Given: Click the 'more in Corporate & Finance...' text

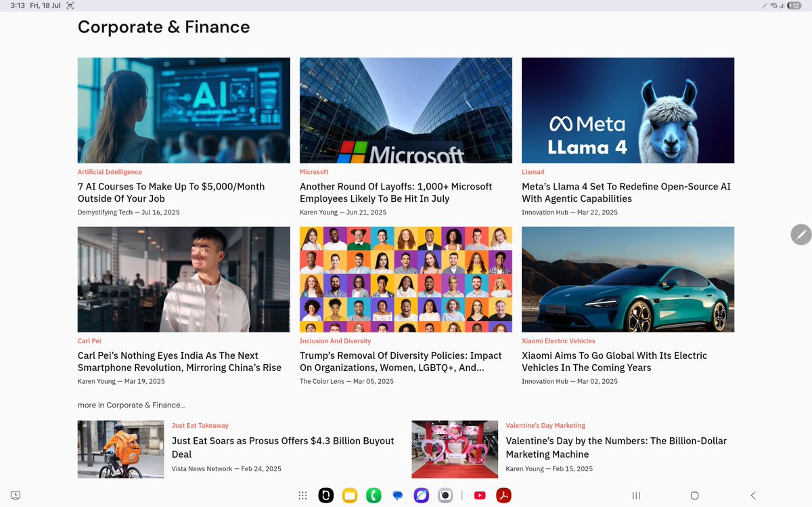Looking at the screenshot, I should click(x=131, y=405).
